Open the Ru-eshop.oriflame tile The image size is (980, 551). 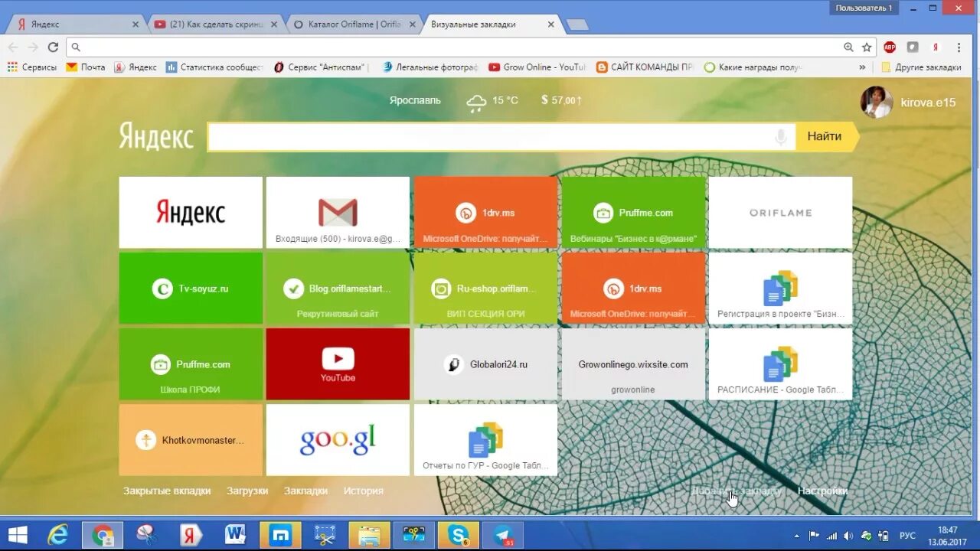485,289
